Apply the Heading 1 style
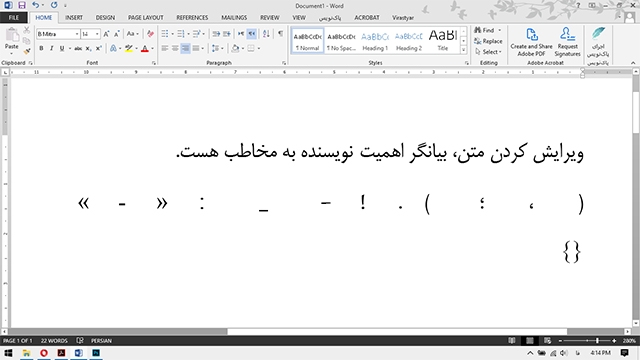Screen dimensions: 640x360 (x=375, y=41)
